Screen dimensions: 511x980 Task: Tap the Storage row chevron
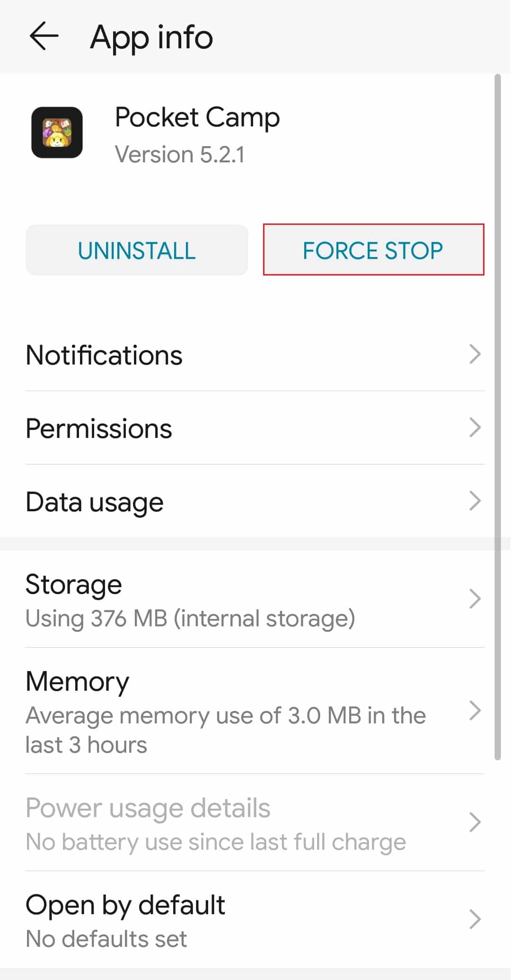[475, 599]
